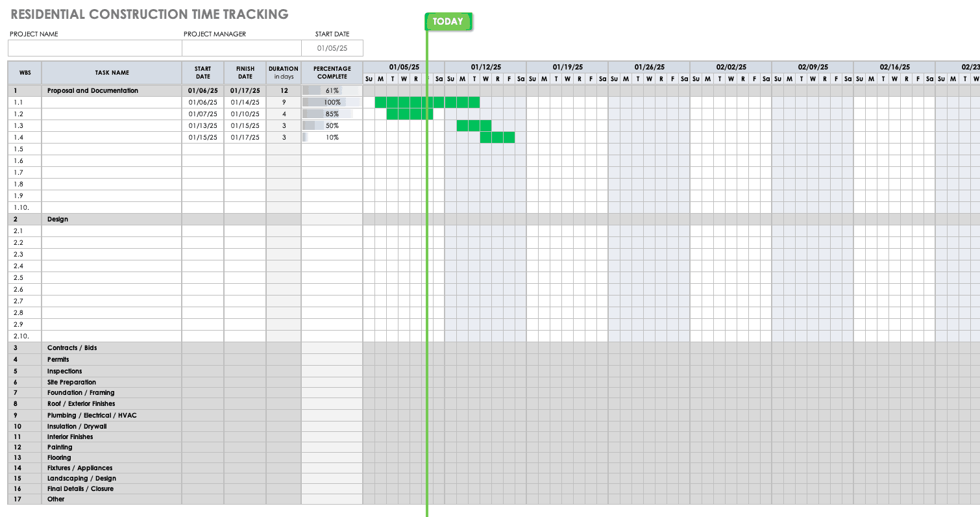This screenshot has height=517, width=980.
Task: Select the 01/26/25 week header
Action: (650, 67)
